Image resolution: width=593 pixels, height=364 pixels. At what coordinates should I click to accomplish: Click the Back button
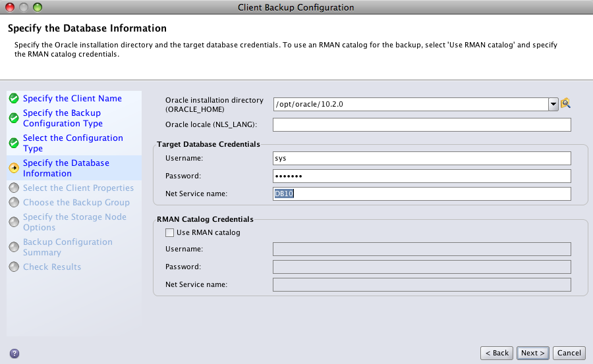click(x=497, y=353)
